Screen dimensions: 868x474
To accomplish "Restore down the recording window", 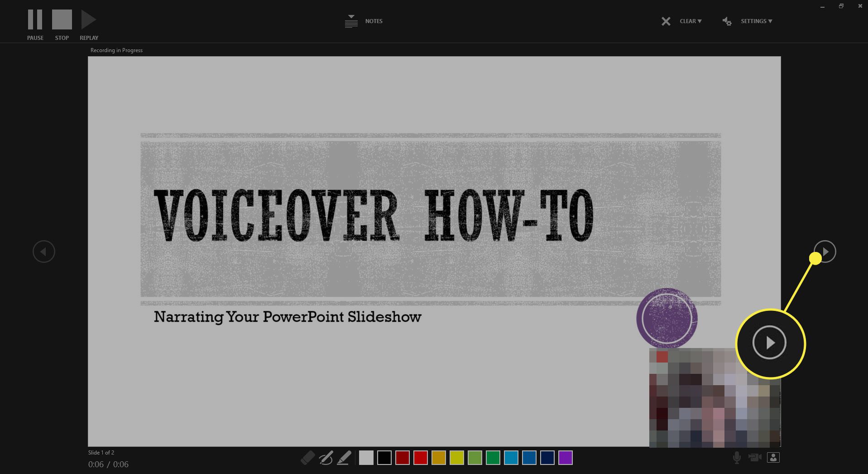I will pos(841,6).
